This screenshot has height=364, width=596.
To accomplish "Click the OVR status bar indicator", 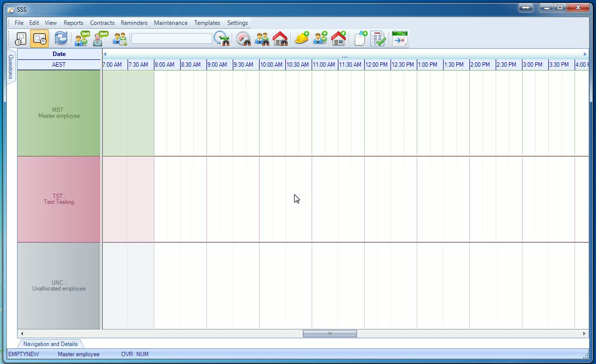I will 127,354.
